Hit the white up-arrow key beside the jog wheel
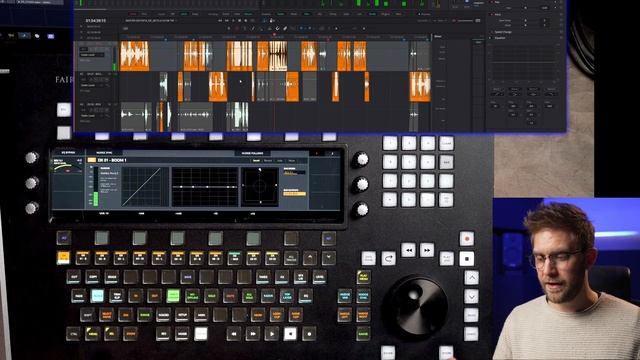640x360 pixels. pyautogui.click(x=471, y=278)
